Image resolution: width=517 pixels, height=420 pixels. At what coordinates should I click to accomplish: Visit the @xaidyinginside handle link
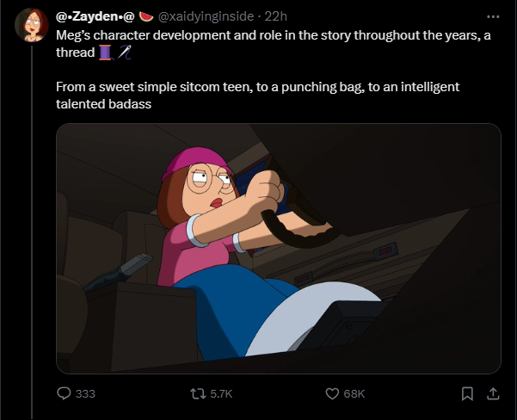tap(206, 16)
